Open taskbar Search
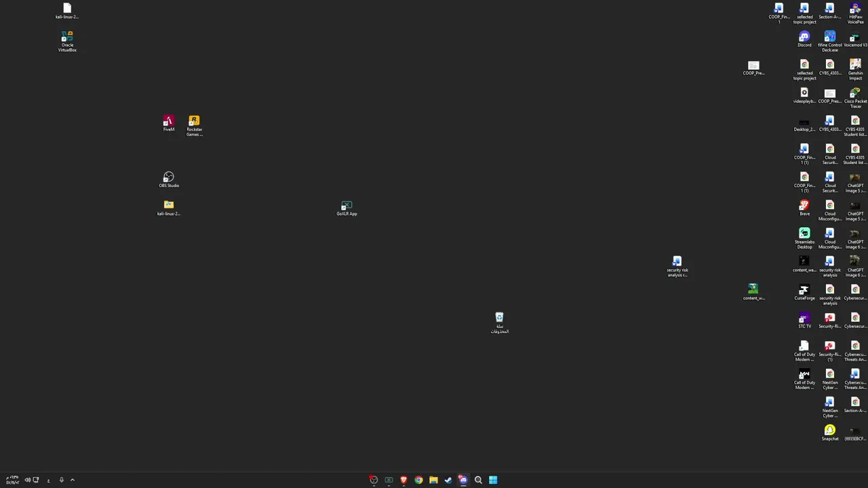Viewport: 868px width, 488px height. pos(478,480)
